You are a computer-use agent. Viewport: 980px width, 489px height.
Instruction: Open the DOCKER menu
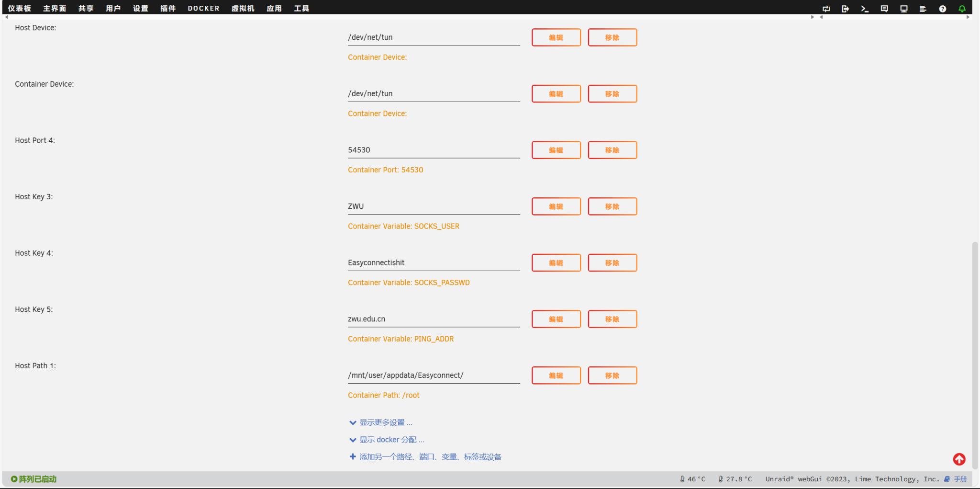coord(203,8)
